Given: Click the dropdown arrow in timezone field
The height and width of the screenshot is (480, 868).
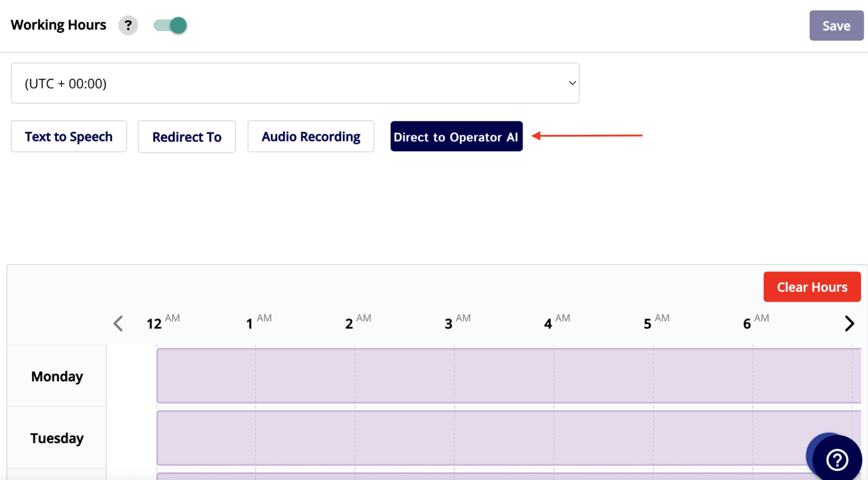Looking at the screenshot, I should click(x=572, y=83).
